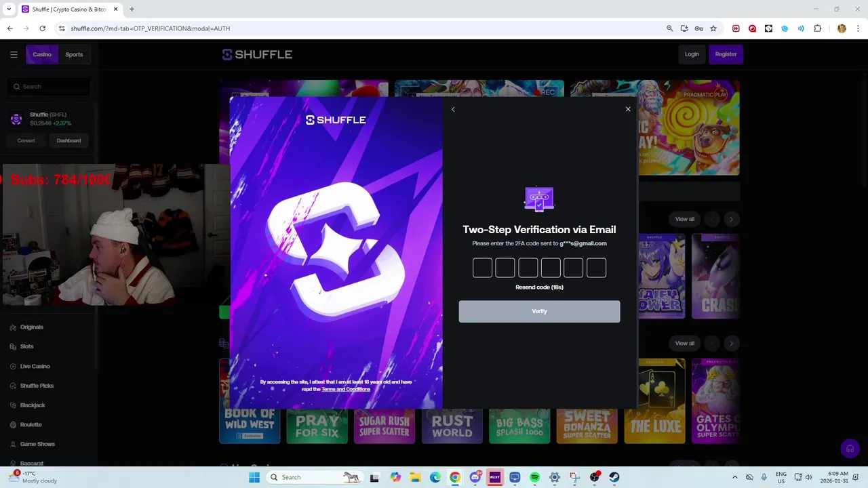Open the Windows Start menu
The width and height of the screenshot is (868, 488).
click(x=254, y=477)
